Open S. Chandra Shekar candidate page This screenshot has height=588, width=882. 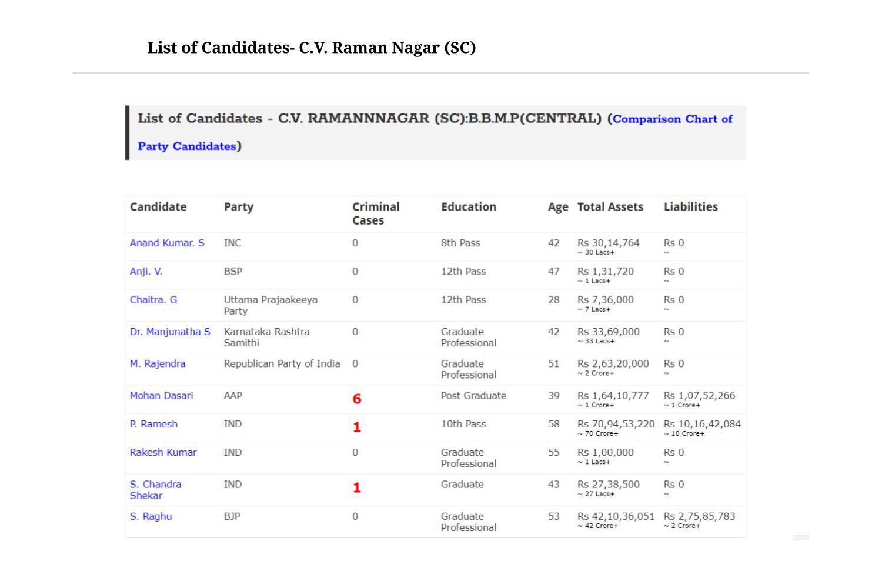point(155,490)
